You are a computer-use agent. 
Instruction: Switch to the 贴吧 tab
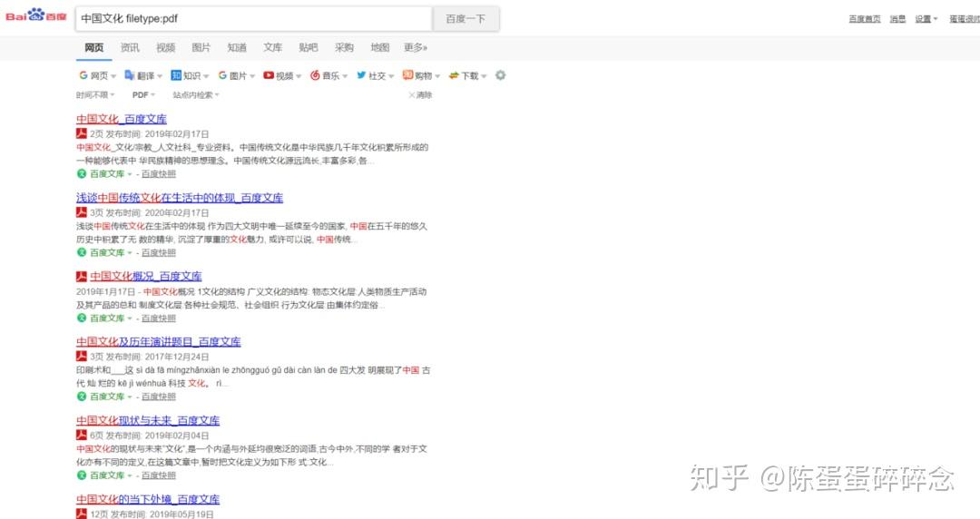point(309,47)
